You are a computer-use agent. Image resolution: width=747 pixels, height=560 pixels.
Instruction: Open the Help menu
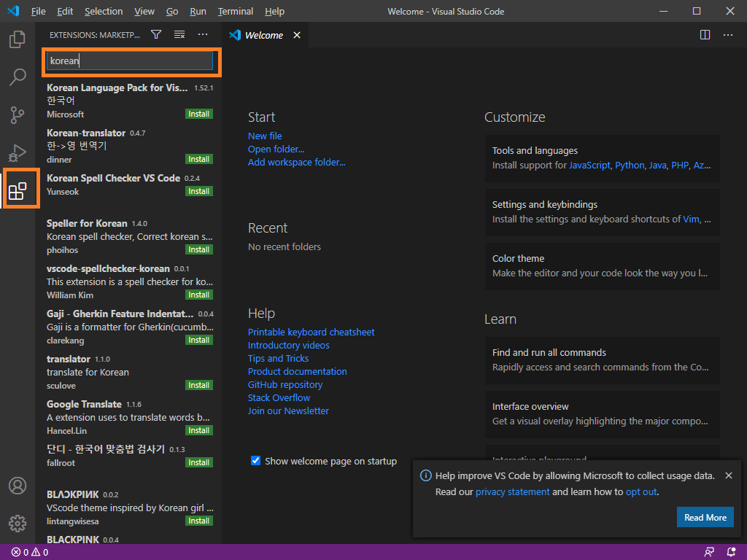click(x=274, y=11)
